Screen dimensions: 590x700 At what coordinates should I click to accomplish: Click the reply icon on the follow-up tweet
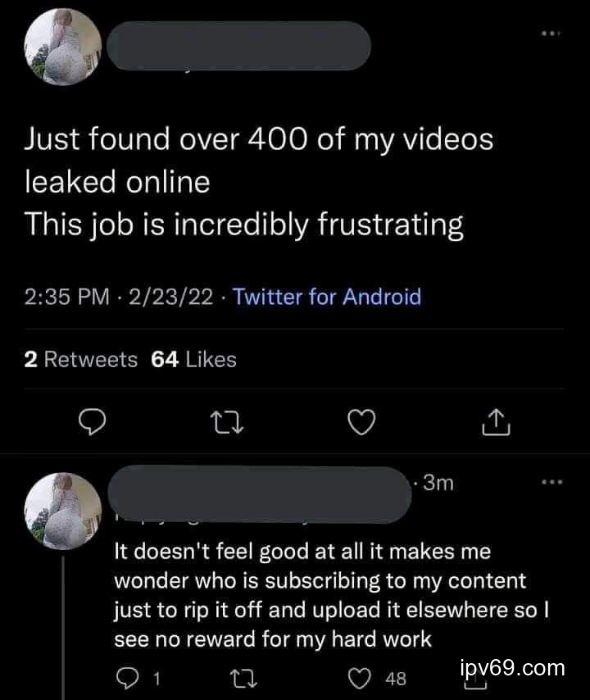tap(127, 678)
